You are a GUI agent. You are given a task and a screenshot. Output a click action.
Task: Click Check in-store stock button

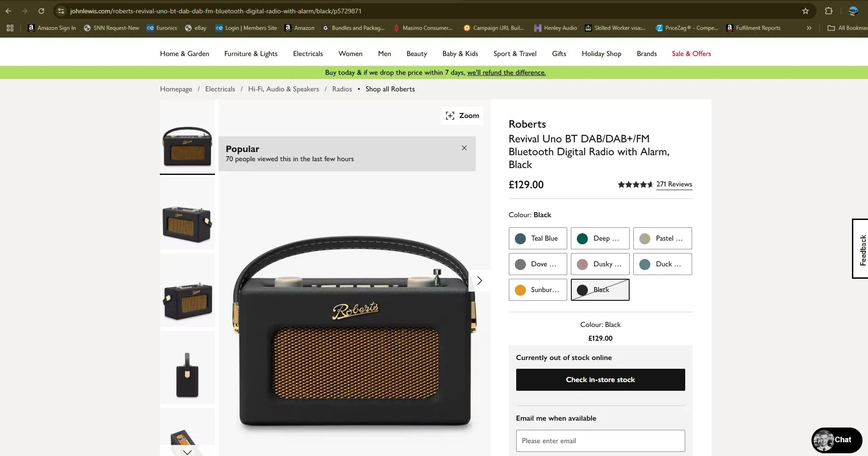click(600, 380)
